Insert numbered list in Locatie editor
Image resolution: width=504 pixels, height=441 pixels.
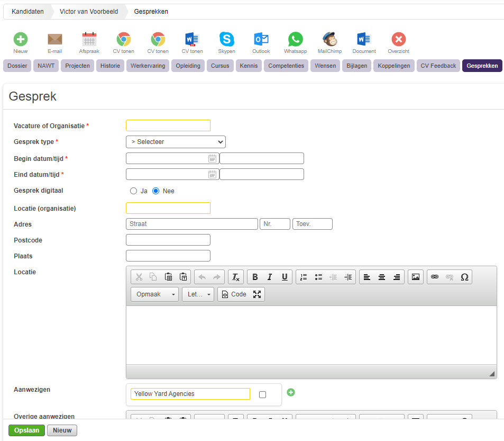[304, 277]
